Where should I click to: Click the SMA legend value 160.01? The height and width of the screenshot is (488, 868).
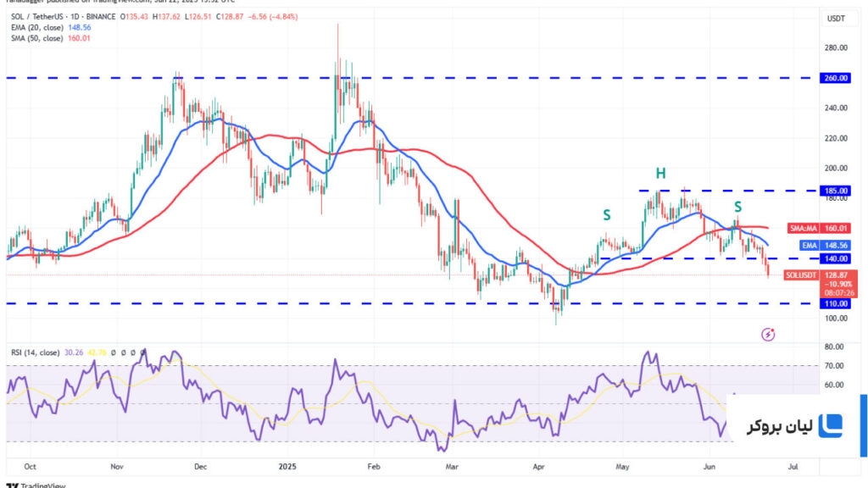tap(79, 38)
